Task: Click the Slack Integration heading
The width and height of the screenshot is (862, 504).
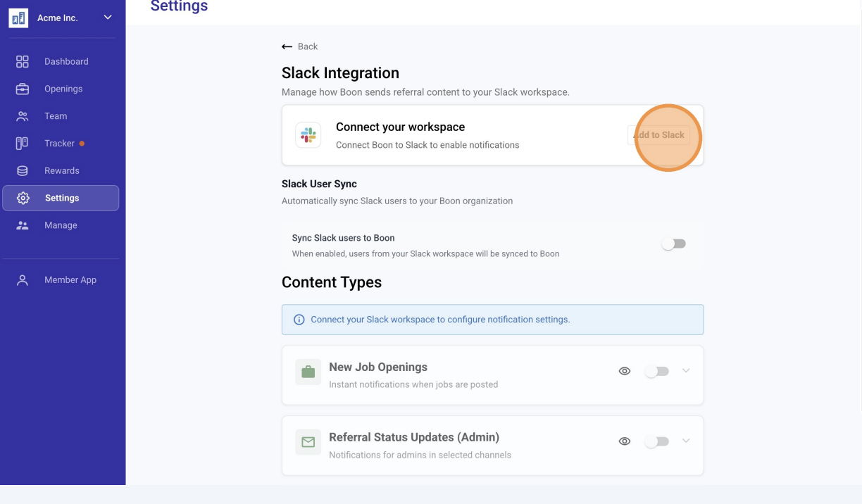Action: 340,73
